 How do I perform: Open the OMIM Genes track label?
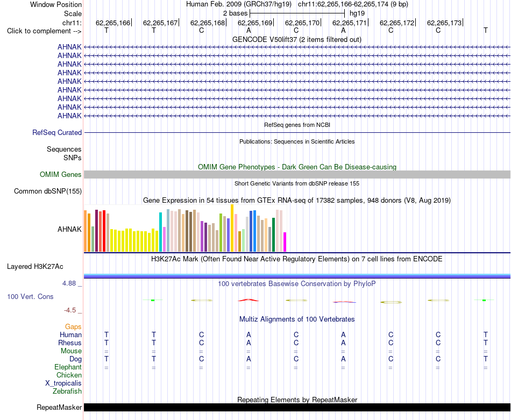[60, 175]
